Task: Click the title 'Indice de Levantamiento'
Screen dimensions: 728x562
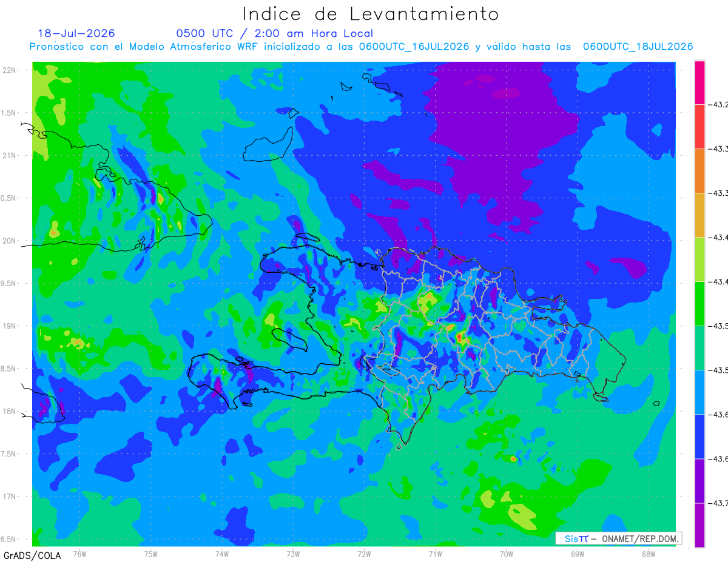Action: pos(370,14)
